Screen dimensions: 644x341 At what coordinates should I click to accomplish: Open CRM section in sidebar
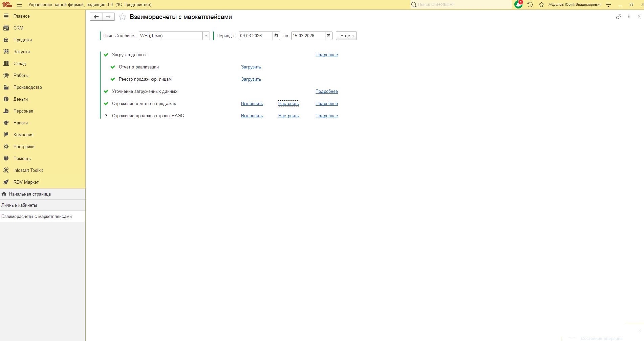click(43, 28)
